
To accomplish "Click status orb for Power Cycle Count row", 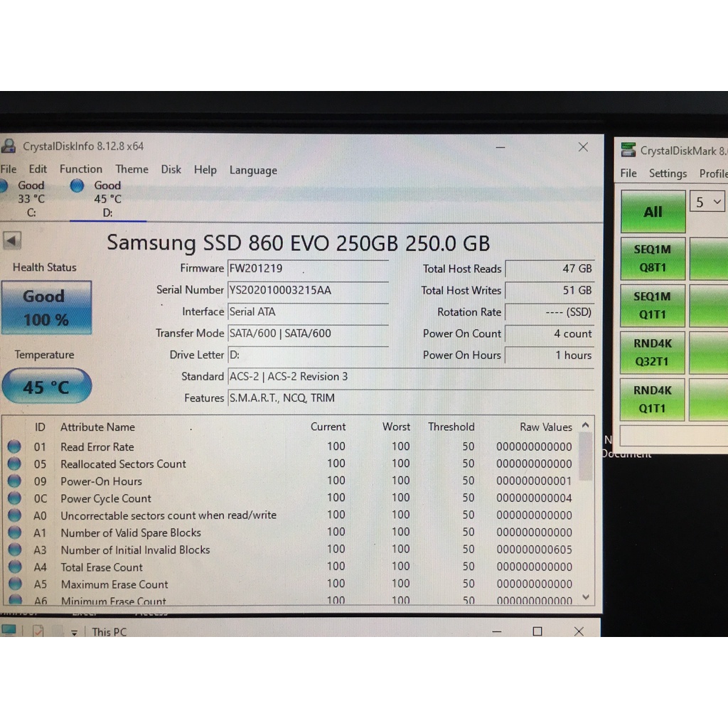I will (14, 498).
